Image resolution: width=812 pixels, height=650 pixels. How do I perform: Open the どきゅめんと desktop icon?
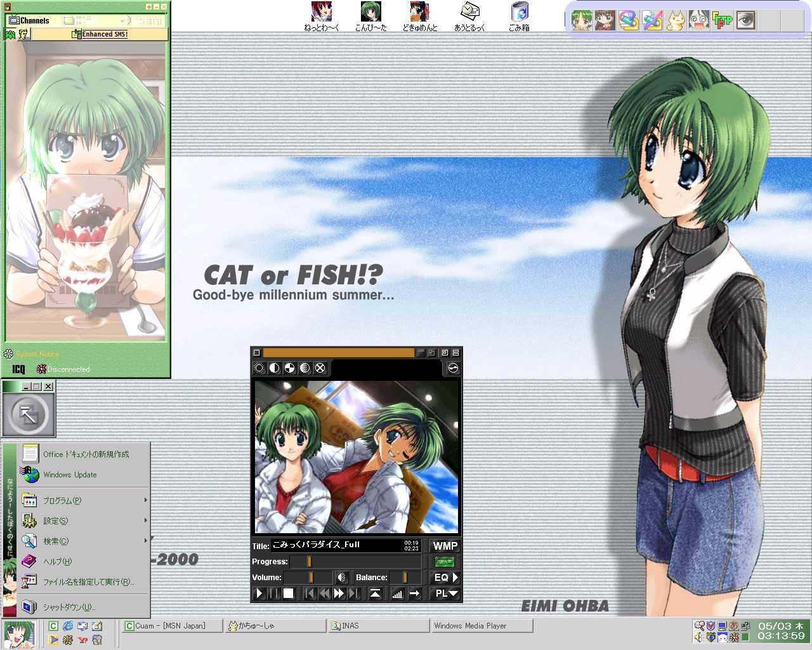(420, 16)
